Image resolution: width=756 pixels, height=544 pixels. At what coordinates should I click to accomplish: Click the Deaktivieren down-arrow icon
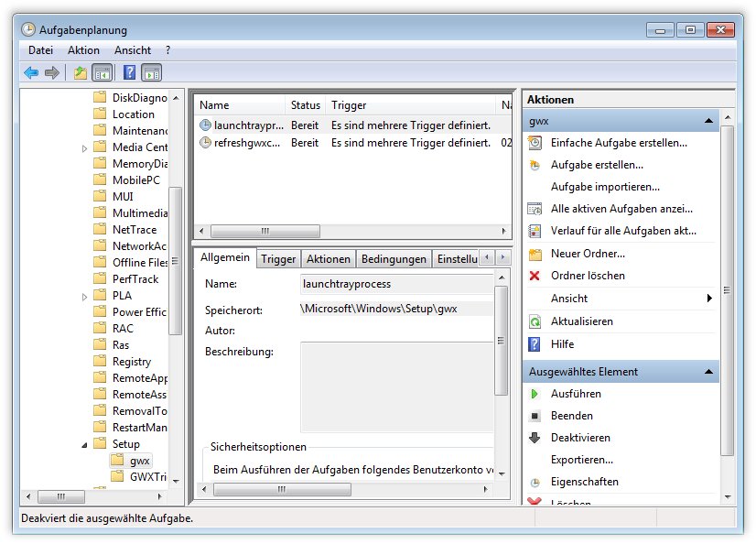point(535,438)
